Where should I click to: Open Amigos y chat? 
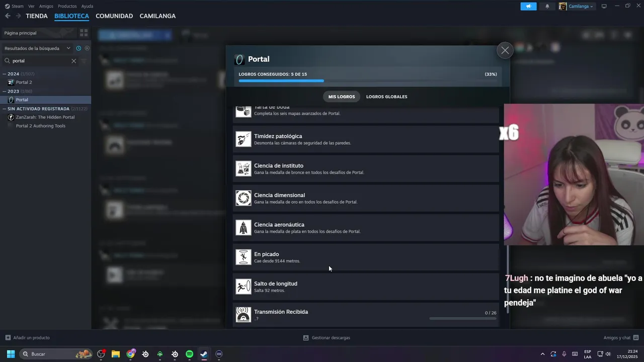(x=621, y=338)
